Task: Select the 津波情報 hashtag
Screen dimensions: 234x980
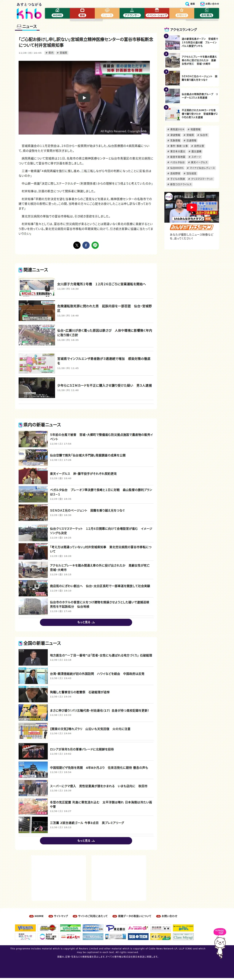Action: pyautogui.click(x=174, y=135)
